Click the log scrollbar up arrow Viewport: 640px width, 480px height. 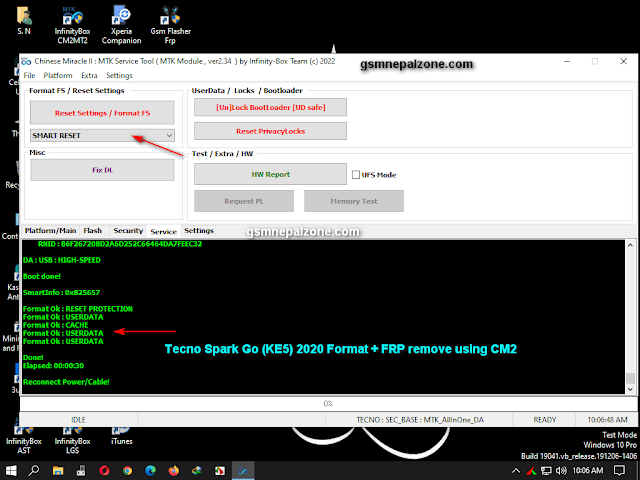coord(630,245)
